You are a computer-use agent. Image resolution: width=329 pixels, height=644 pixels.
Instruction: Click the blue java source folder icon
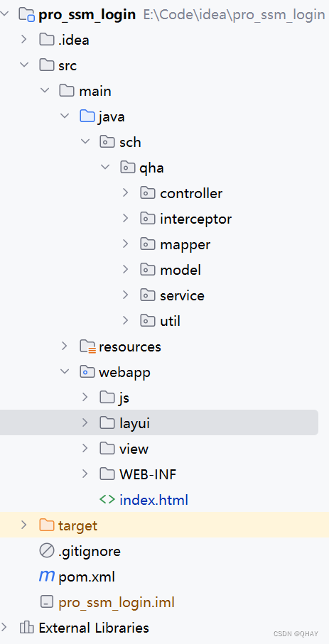click(87, 116)
